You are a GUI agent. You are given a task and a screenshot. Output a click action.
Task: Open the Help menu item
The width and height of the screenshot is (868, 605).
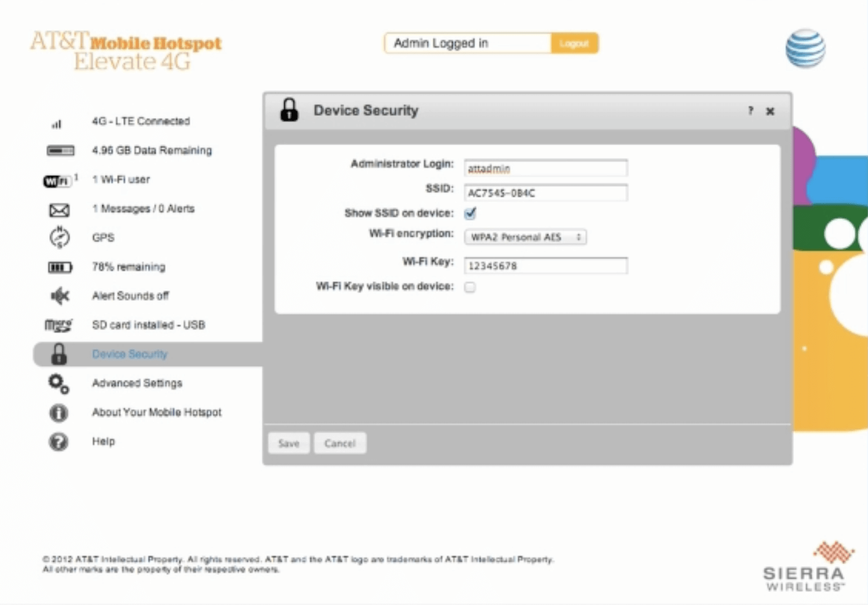click(104, 441)
